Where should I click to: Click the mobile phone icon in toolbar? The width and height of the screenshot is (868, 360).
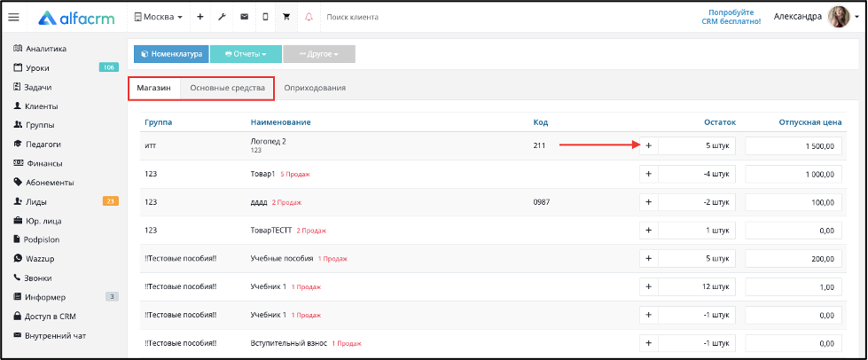tap(265, 17)
